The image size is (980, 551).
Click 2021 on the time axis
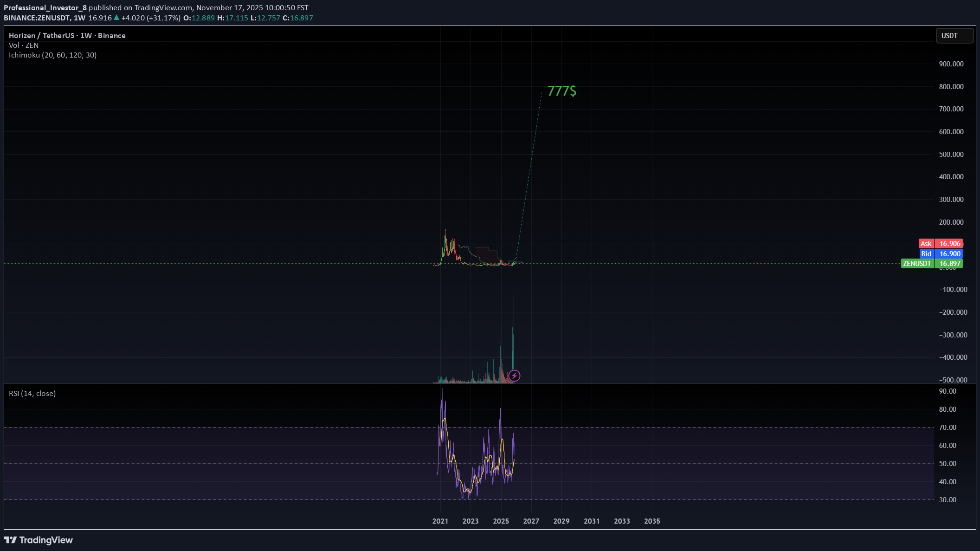pyautogui.click(x=440, y=521)
